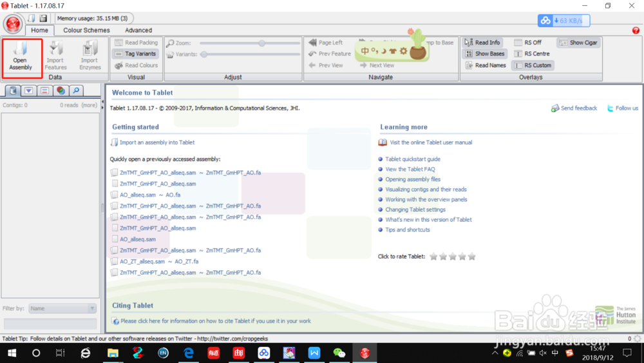Viewport: 644px width, 363px height.
Task: Select RS Off read shadowing
Action: coord(528,43)
